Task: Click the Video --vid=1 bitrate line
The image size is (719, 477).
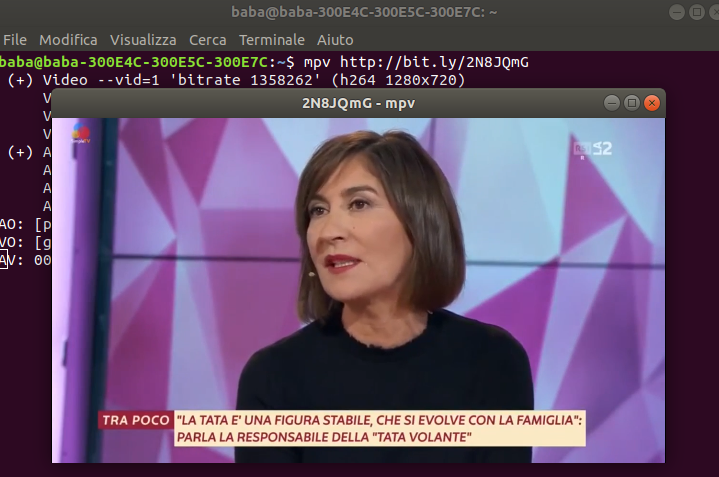Action: [237, 80]
